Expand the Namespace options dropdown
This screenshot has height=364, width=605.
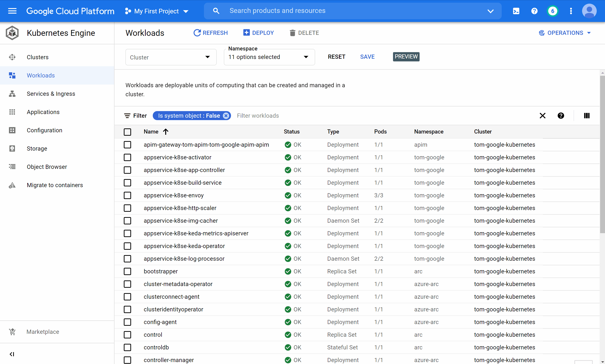pos(269,57)
